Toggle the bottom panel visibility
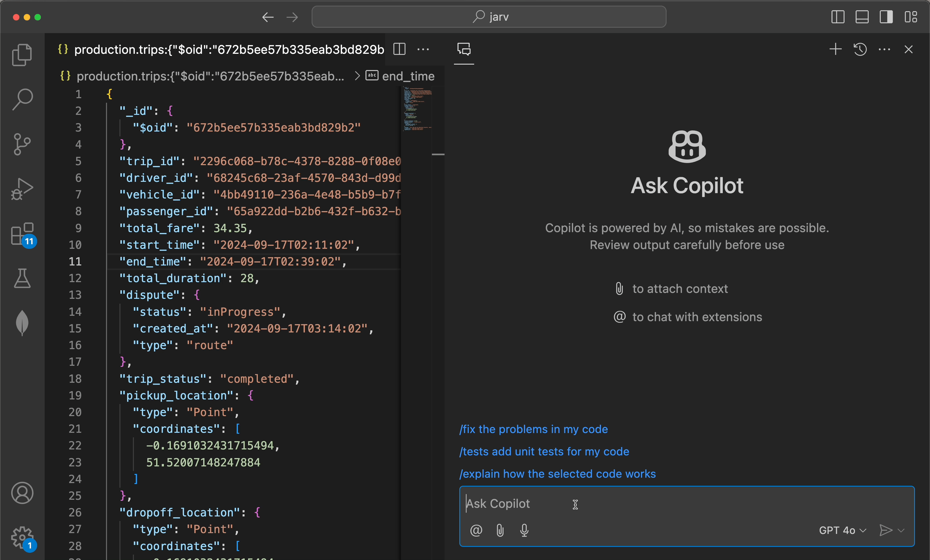 (862, 17)
